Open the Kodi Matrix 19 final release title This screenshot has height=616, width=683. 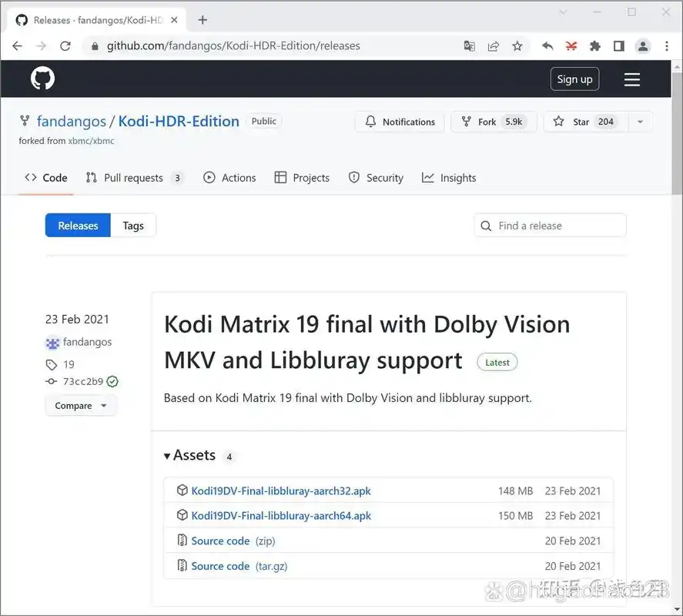pyautogui.click(x=367, y=342)
